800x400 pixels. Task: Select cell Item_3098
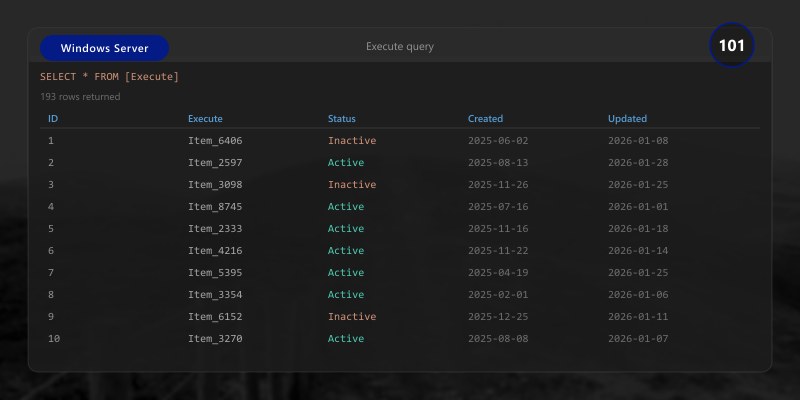(x=215, y=184)
